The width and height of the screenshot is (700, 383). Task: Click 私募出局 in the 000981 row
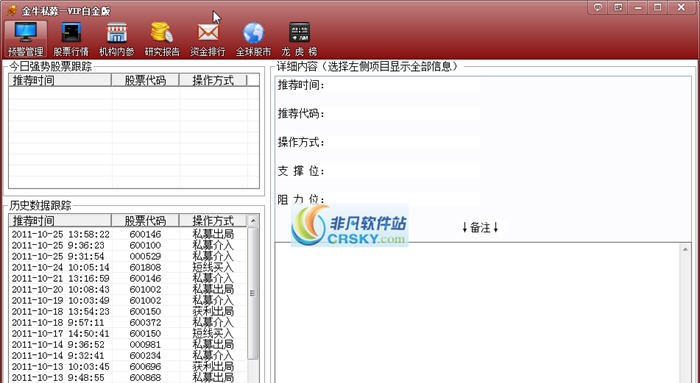pyautogui.click(x=213, y=344)
